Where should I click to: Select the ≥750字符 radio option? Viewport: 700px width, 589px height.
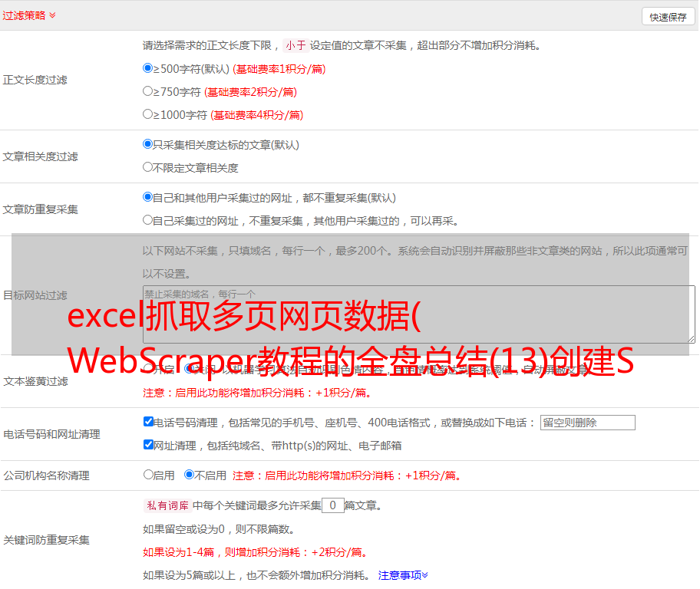[147, 91]
